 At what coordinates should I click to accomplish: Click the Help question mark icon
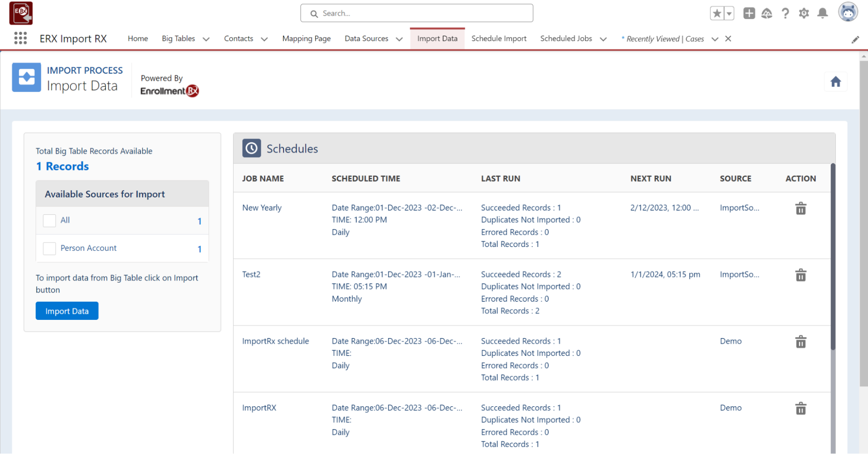[x=785, y=13]
